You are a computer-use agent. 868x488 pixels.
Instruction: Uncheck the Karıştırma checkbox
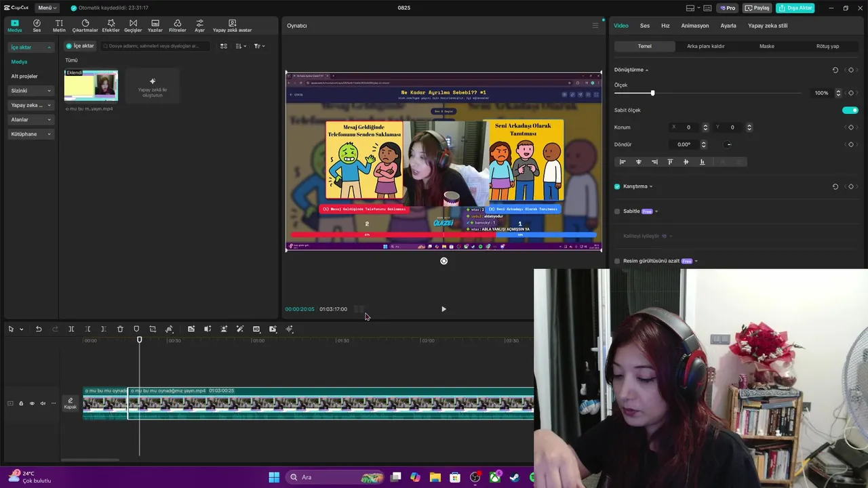[617, 186]
